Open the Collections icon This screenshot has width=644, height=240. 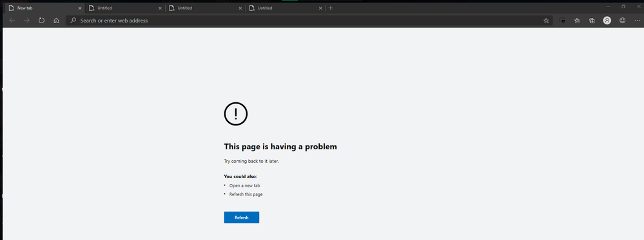tap(592, 21)
